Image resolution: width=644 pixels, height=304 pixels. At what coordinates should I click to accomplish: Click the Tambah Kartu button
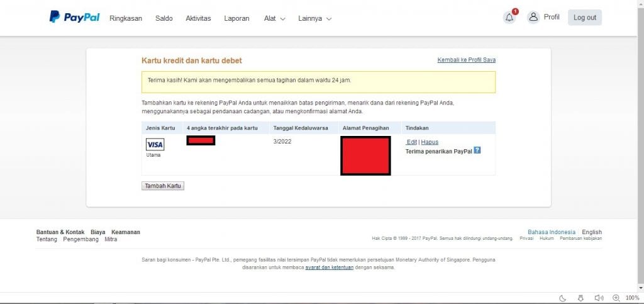[x=163, y=186]
